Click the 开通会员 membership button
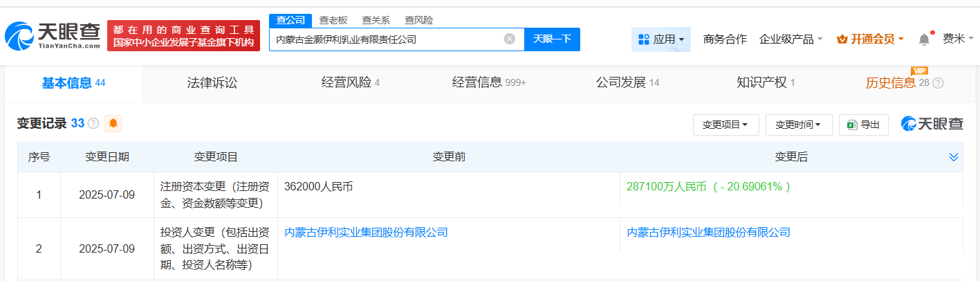Image resolution: width=980 pixels, height=281 pixels. pos(869,39)
